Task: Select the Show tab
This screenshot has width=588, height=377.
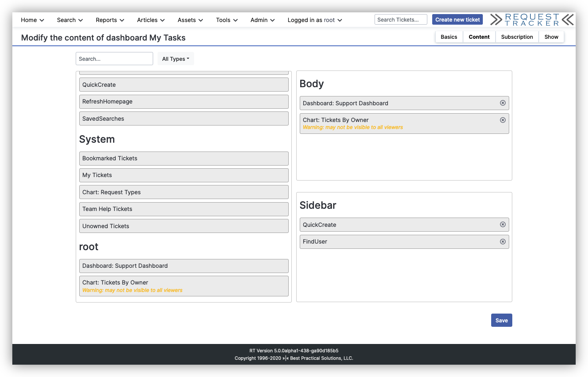Action: pyautogui.click(x=551, y=37)
